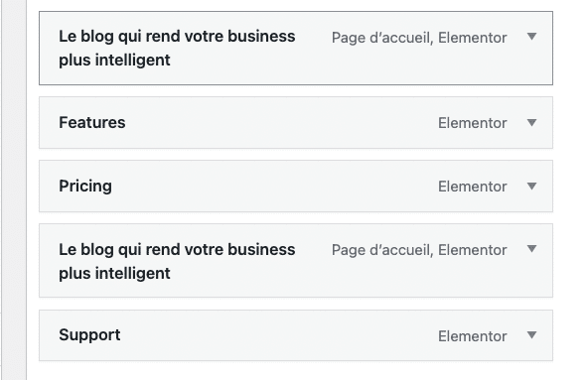Image resolution: width=588 pixels, height=380 pixels.
Task: Open arrow of the topmost 'Le blog' item
Action: click(x=531, y=37)
